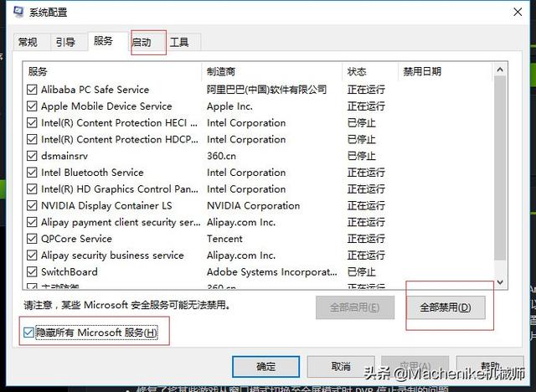The image size is (536, 392).
Task: Click the scrollbar up arrow
Action: (500, 70)
